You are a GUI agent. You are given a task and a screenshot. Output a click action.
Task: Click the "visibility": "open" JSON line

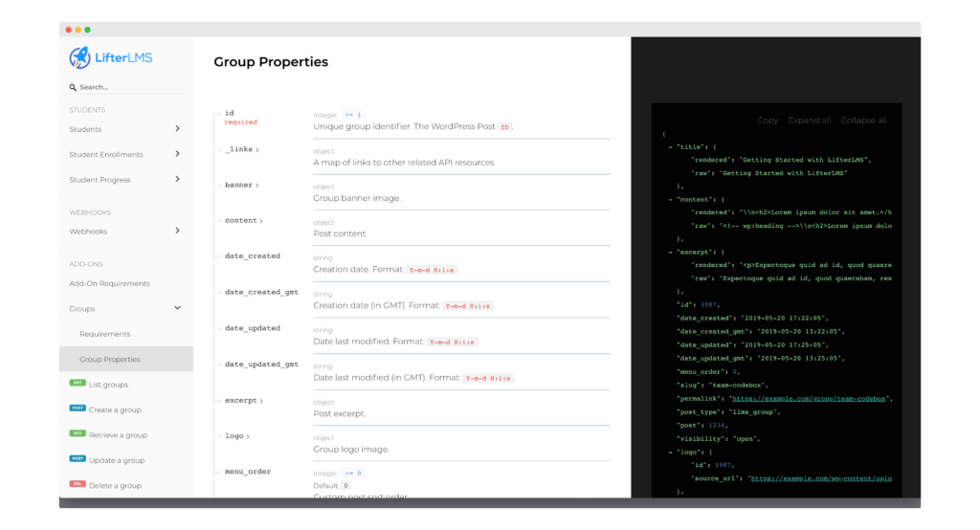tap(718, 439)
